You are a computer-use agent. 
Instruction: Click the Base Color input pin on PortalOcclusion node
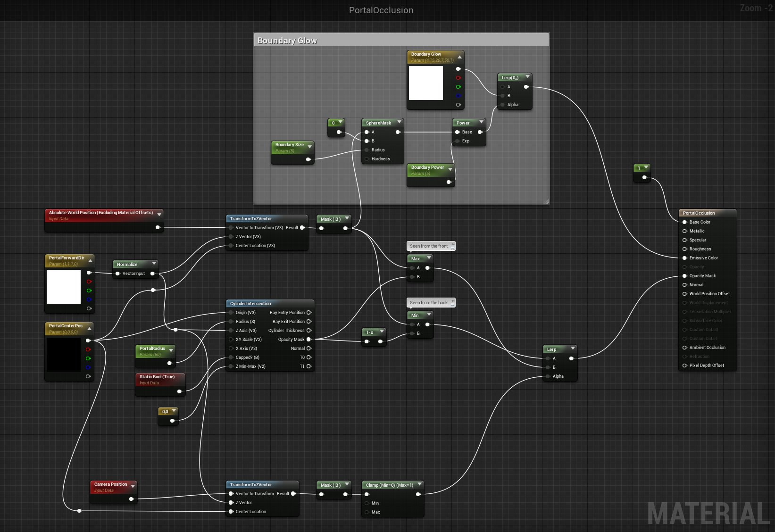click(685, 222)
